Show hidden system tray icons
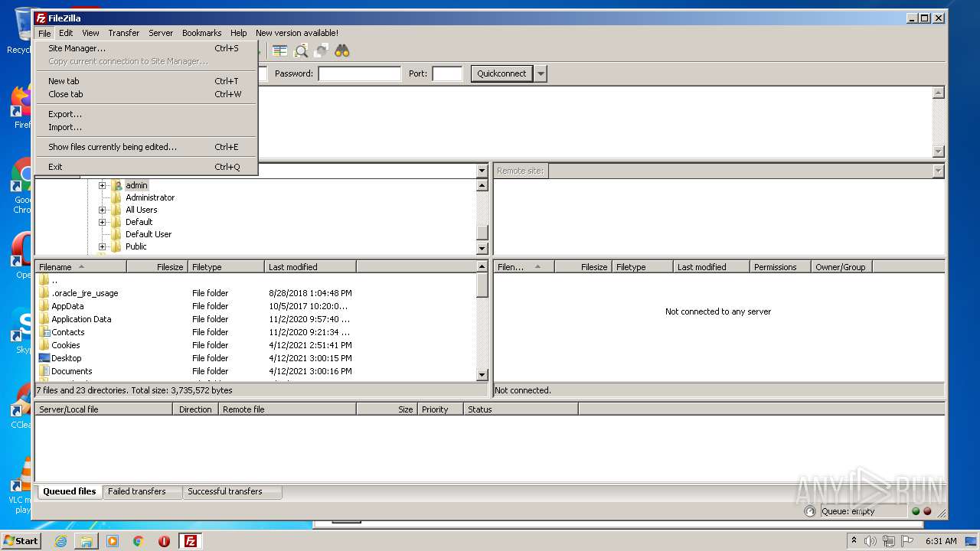The width and height of the screenshot is (980, 551). click(x=854, y=541)
